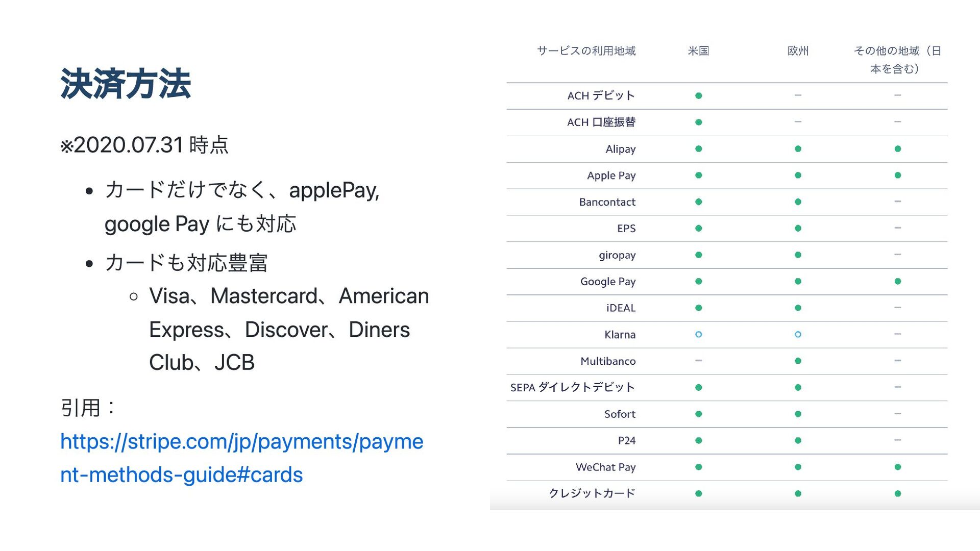980x551 pixels.
Task: Select the Apple Pay row label
Action: [x=611, y=176]
